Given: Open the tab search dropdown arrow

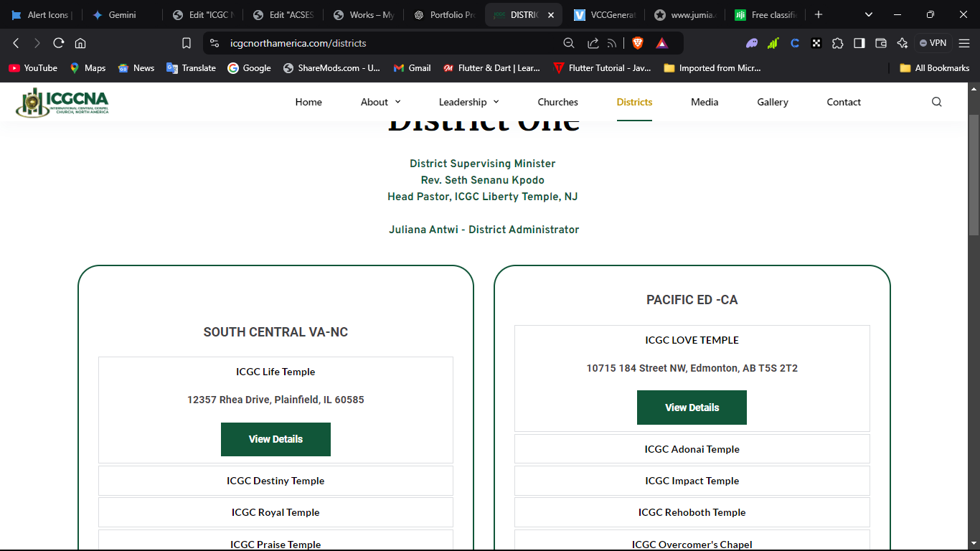Looking at the screenshot, I should (869, 14).
